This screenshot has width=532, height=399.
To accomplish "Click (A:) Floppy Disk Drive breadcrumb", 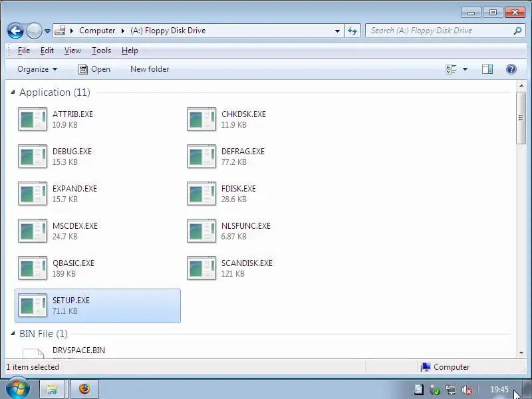I will 168,31.
